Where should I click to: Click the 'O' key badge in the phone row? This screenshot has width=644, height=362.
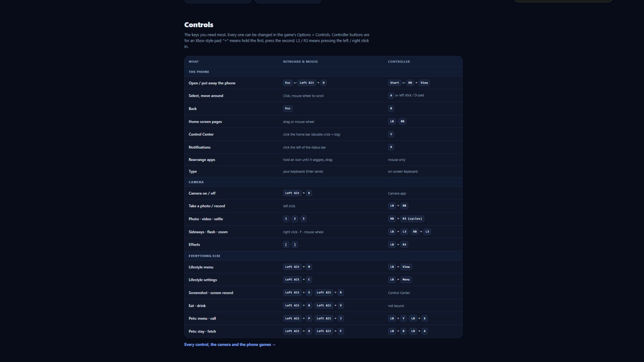tap(323, 83)
